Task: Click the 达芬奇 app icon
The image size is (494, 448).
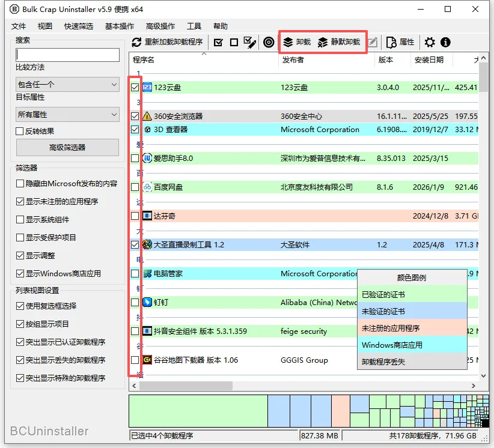Action: (x=147, y=216)
